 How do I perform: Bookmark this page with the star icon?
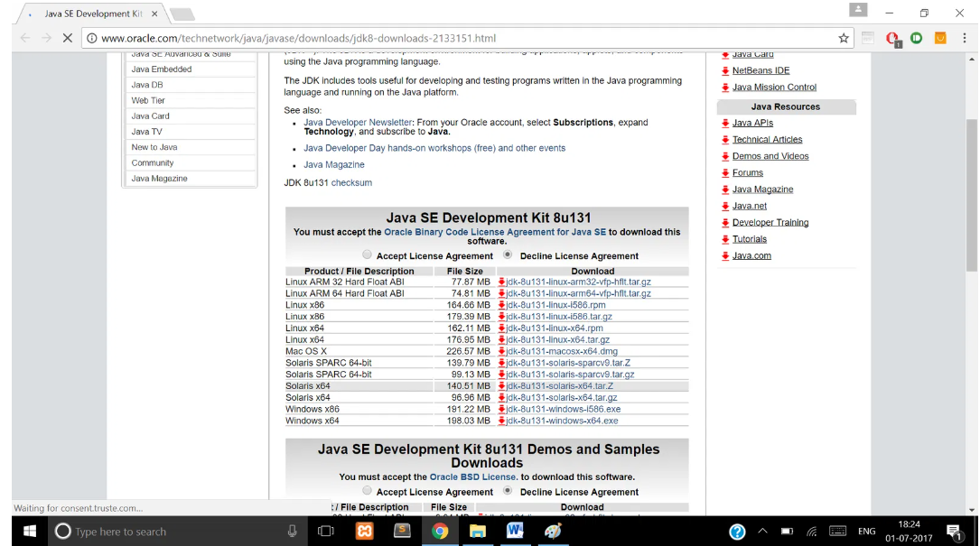click(x=844, y=38)
